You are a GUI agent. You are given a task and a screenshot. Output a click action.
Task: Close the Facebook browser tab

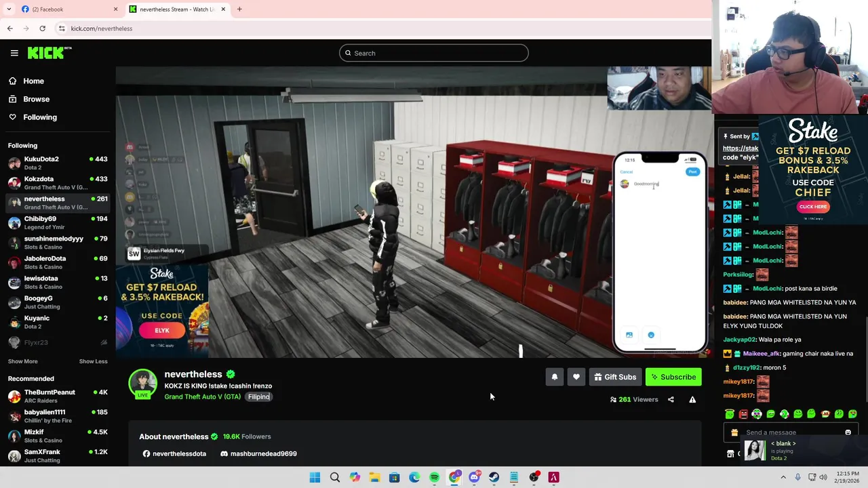click(x=115, y=9)
